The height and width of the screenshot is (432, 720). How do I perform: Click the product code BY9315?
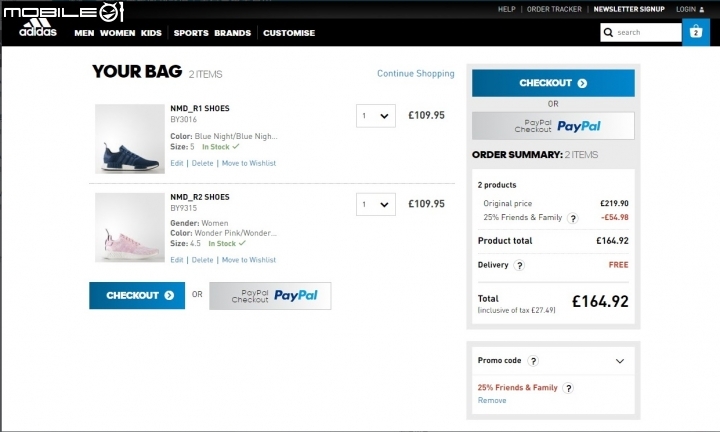(184, 208)
